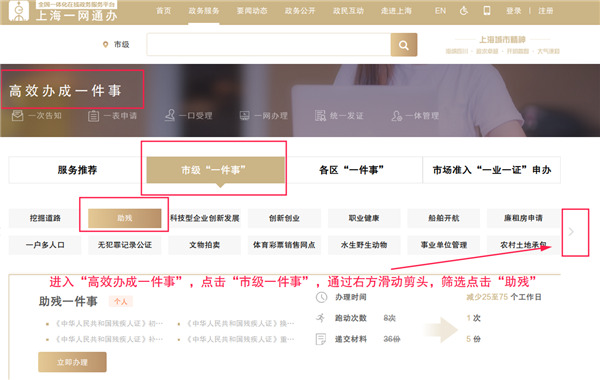Click the 注册 register link
Image resolution: width=600 pixels, height=380 pixels.
click(x=546, y=11)
